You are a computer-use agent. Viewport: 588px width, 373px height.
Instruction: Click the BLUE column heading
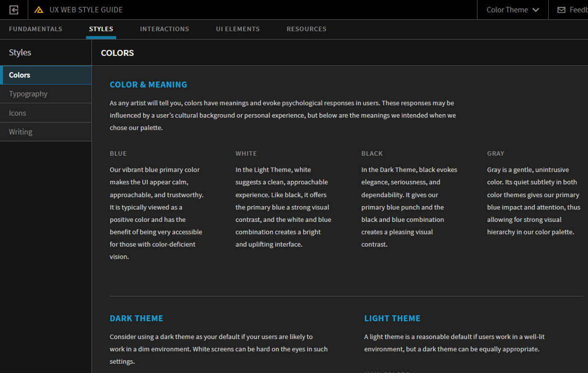click(118, 153)
